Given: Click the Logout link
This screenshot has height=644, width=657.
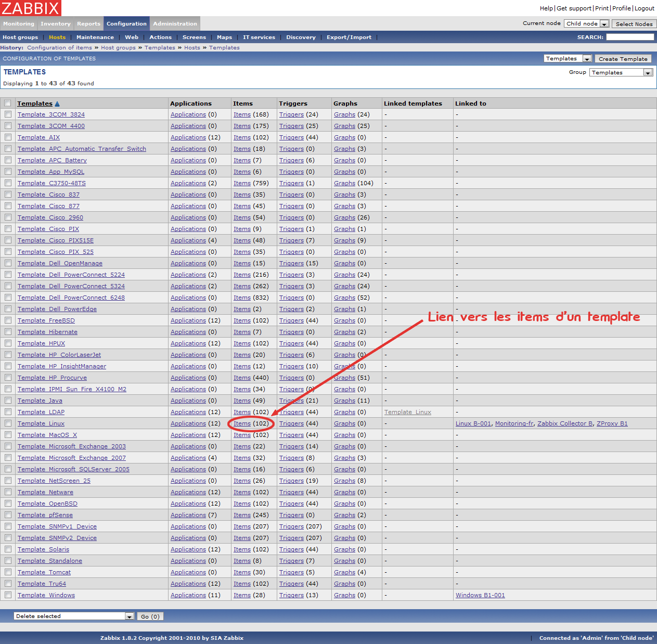Looking at the screenshot, I should pos(645,8).
